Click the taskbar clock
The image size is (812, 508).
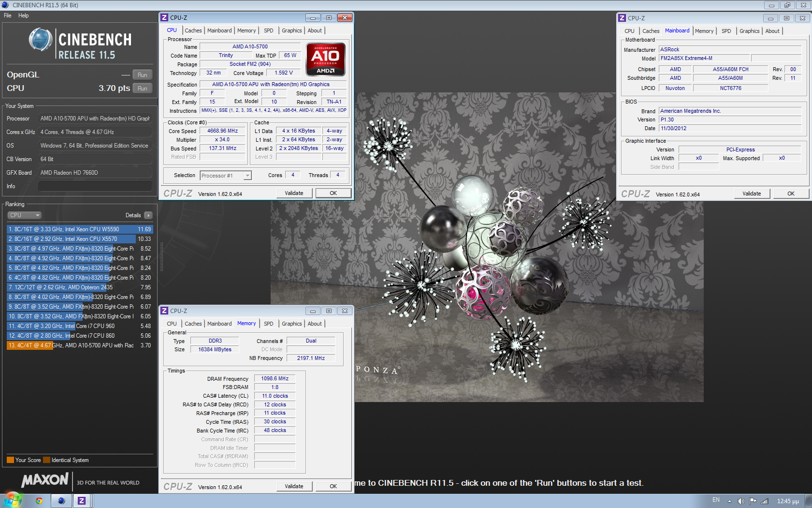click(788, 501)
